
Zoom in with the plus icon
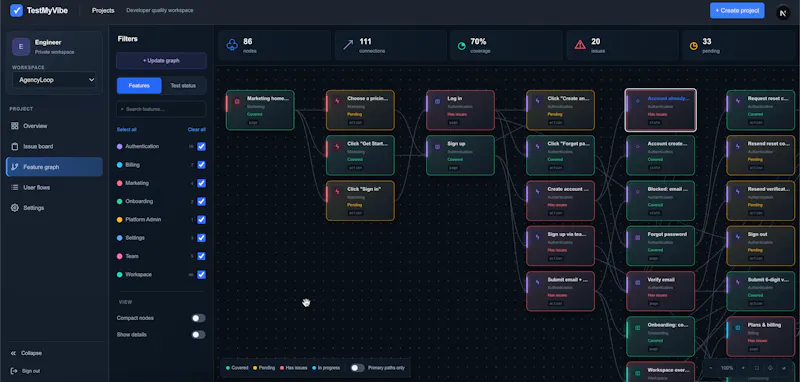743,368
